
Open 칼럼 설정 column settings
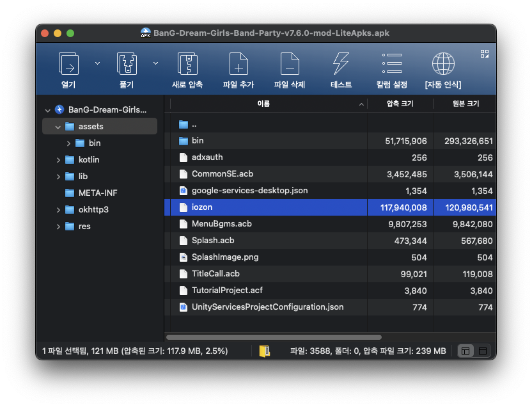(392, 64)
